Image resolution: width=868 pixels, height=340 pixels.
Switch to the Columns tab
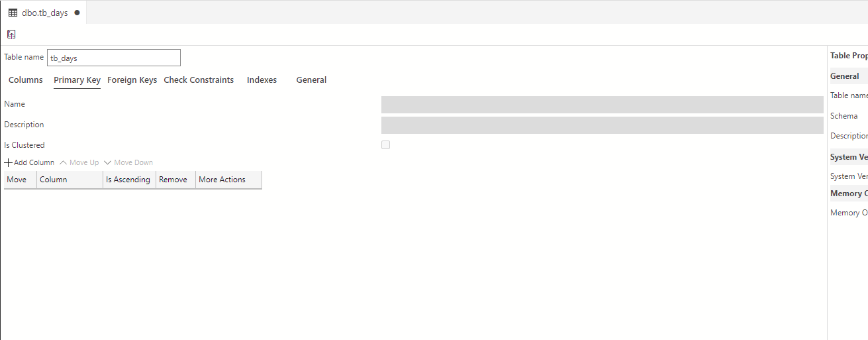click(26, 80)
